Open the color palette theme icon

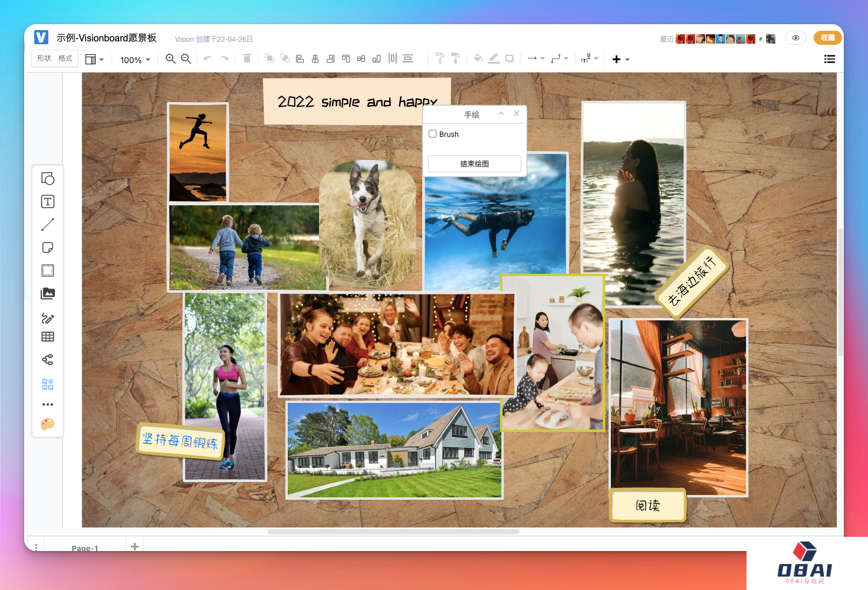pos(48,425)
